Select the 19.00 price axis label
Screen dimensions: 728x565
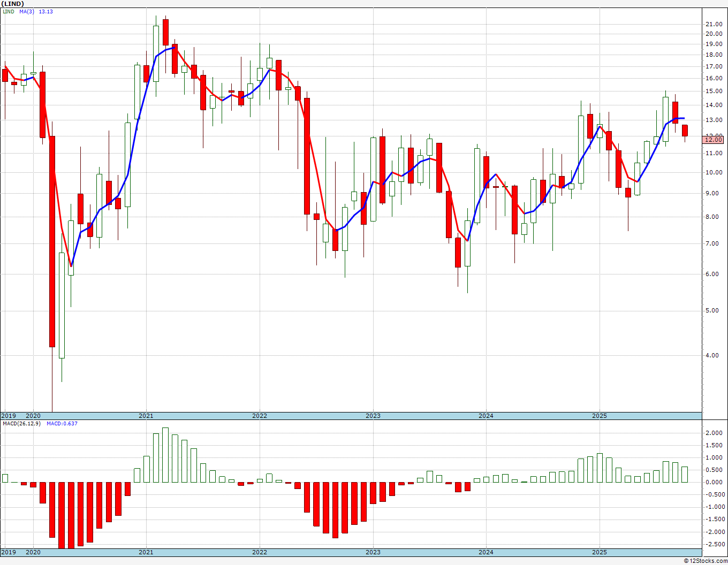pos(714,44)
